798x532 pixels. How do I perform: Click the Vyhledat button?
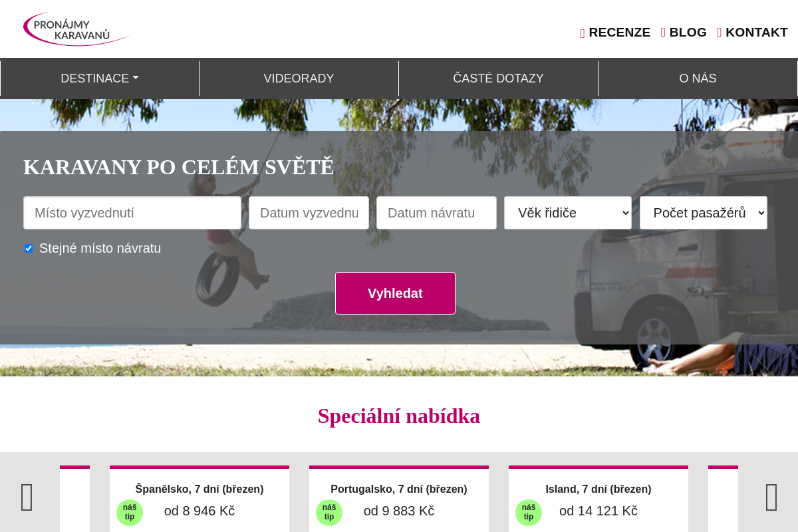click(395, 293)
